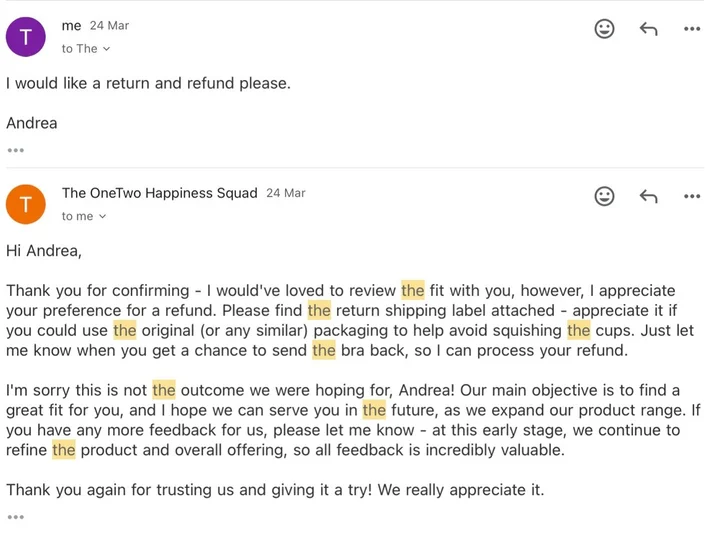Show trimmed content in first email
720x541 pixels.
point(15,151)
